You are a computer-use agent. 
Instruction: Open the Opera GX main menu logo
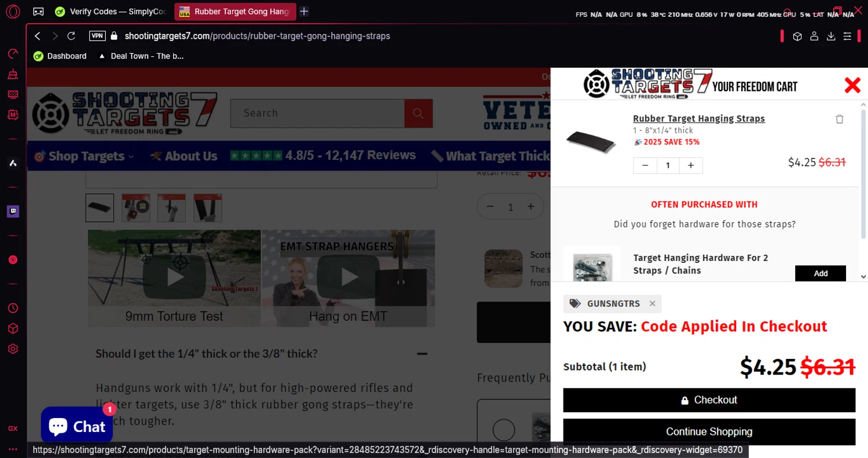point(13,11)
